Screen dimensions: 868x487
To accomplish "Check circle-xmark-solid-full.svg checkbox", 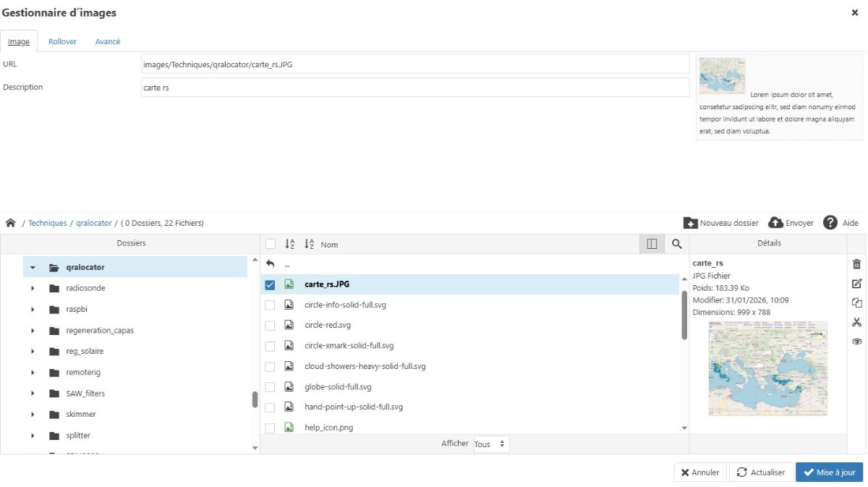I will (x=270, y=346).
